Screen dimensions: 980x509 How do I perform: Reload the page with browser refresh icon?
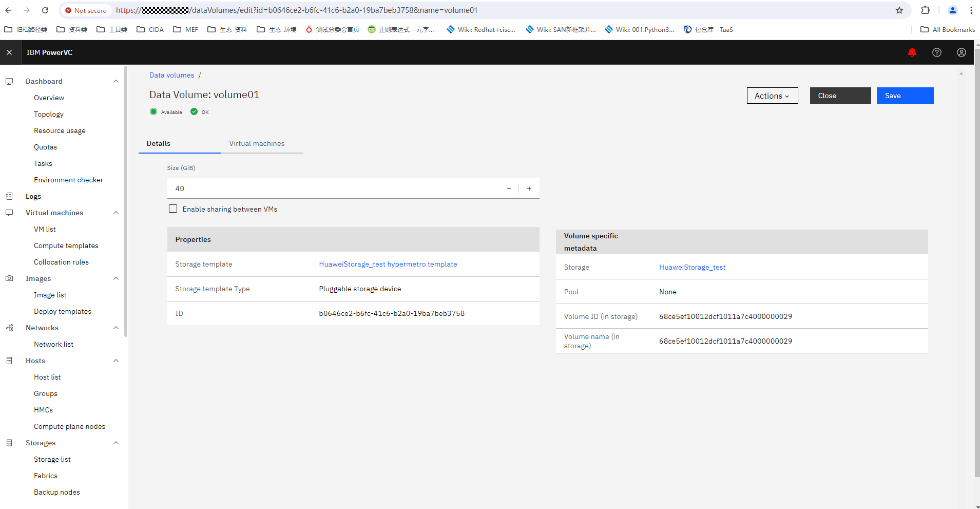pos(45,10)
